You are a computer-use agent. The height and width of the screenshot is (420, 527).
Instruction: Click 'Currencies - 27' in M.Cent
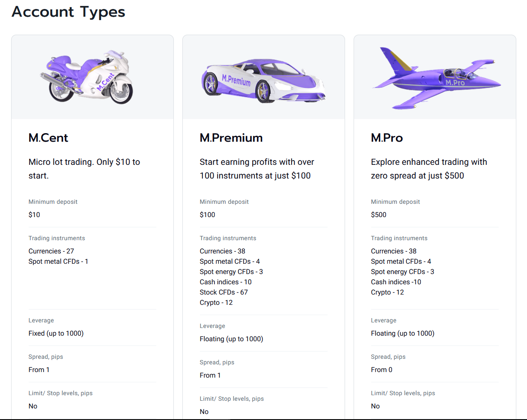point(51,251)
